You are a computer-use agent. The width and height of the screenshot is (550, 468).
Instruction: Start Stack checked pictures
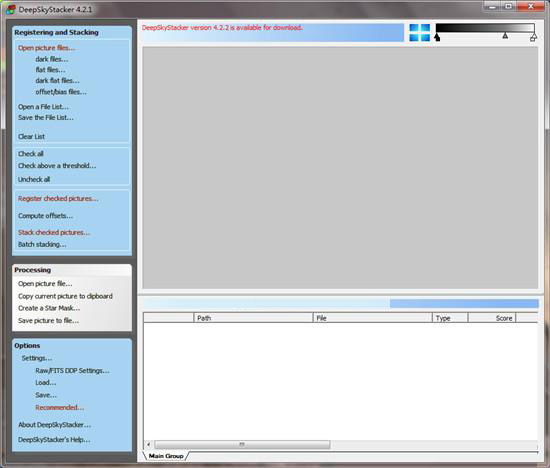54,232
